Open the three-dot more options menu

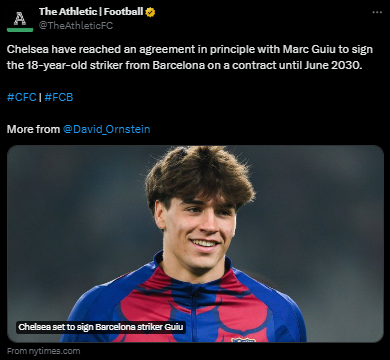[x=377, y=12]
